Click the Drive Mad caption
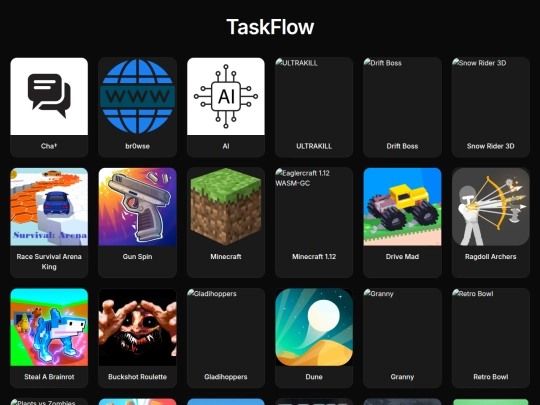 (402, 257)
